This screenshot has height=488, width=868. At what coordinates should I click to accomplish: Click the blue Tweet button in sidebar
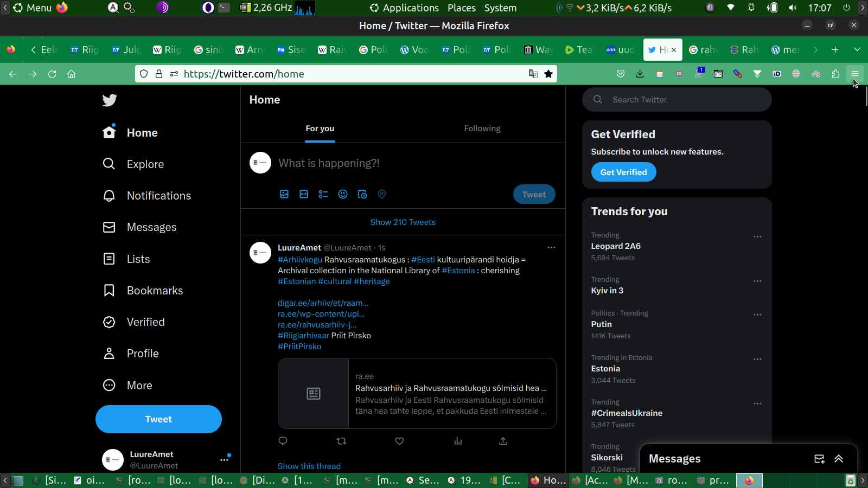[158, 419]
